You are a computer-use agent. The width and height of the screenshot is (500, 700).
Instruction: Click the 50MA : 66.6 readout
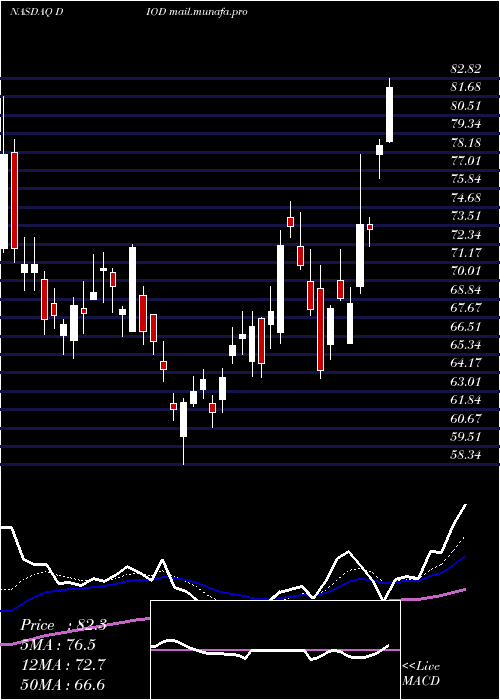[63, 685]
